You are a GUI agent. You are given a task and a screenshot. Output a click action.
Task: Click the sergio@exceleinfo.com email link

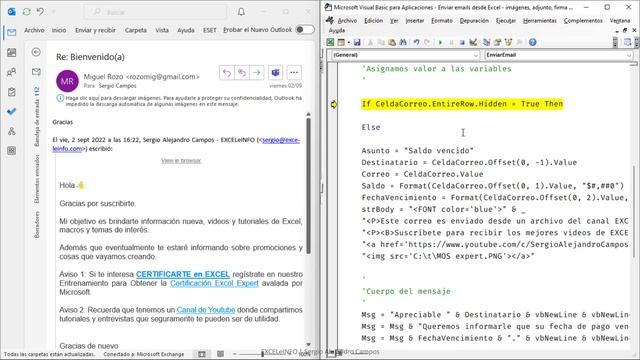tap(281, 140)
